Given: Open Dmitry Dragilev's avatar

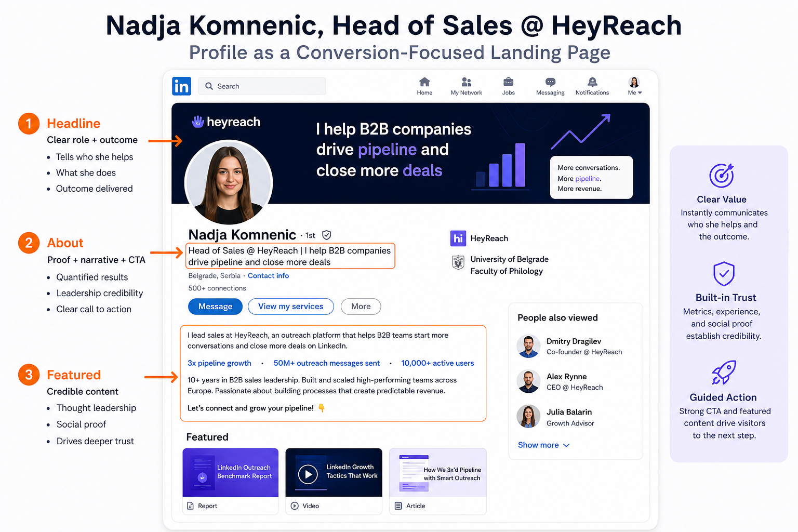Looking at the screenshot, I should pos(528,346).
